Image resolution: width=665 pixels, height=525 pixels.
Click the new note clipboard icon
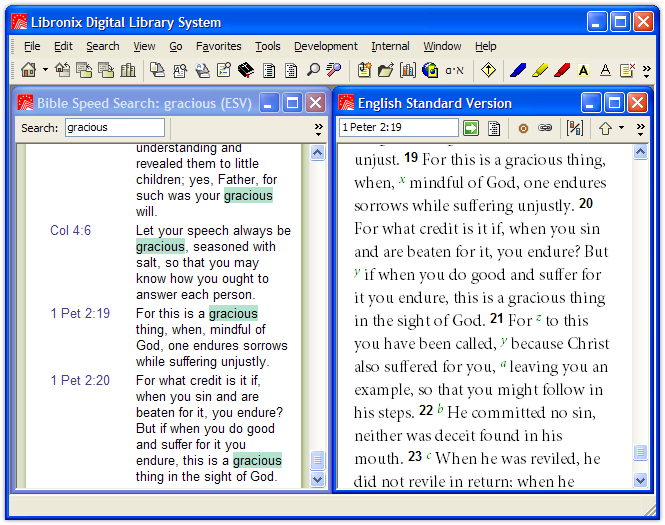364,70
